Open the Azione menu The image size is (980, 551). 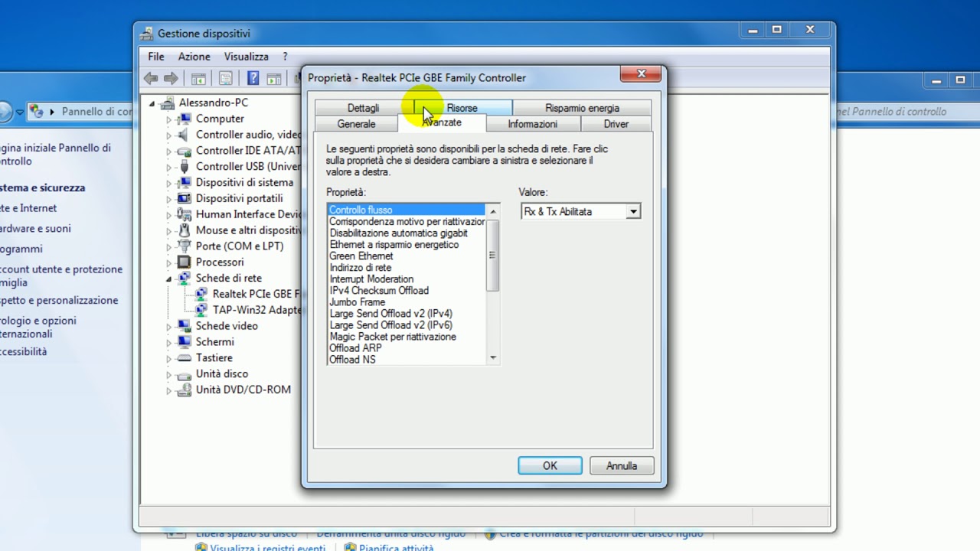[x=194, y=57]
